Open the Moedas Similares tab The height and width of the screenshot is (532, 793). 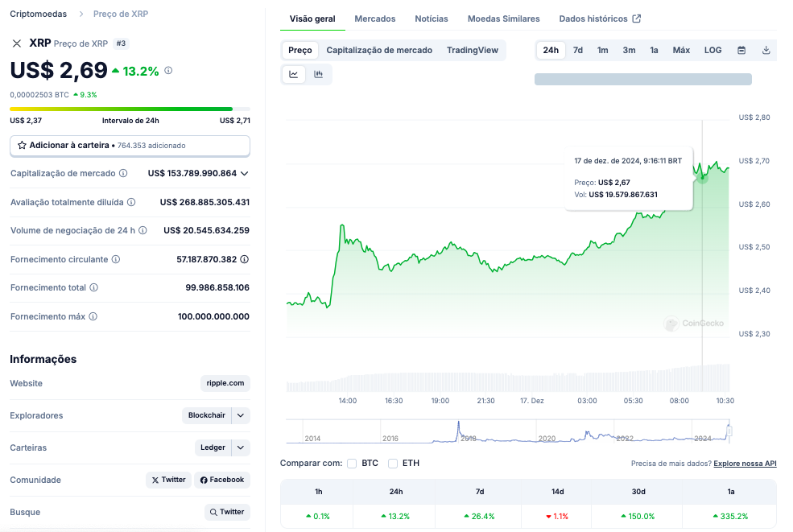(x=504, y=19)
